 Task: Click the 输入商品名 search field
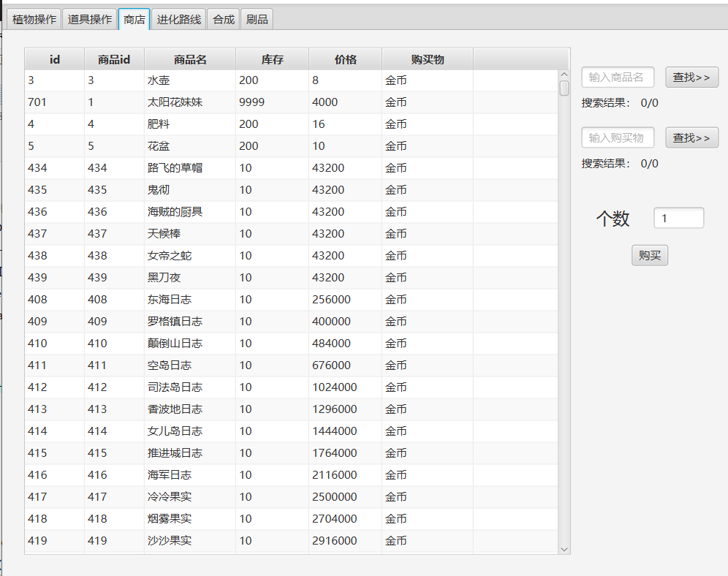[x=618, y=77]
